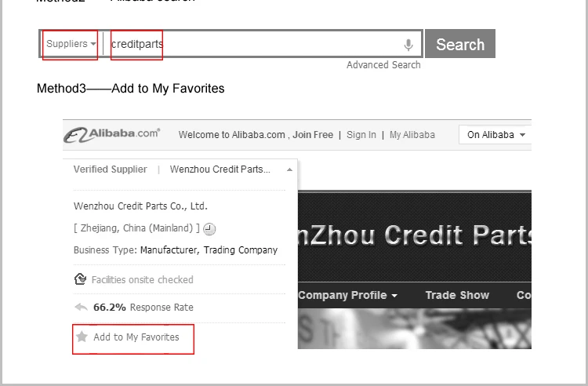The width and height of the screenshot is (588, 386).
Task: Follow the Join Free link
Action: click(313, 135)
